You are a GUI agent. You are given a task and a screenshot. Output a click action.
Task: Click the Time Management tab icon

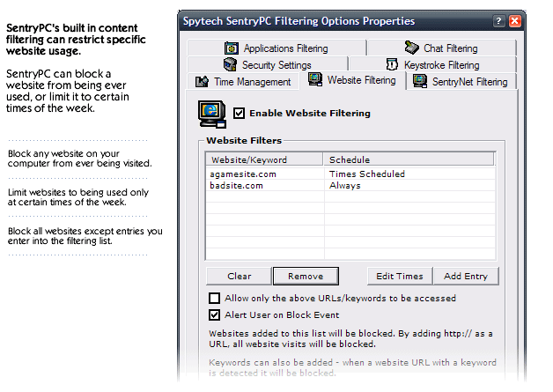pos(202,82)
